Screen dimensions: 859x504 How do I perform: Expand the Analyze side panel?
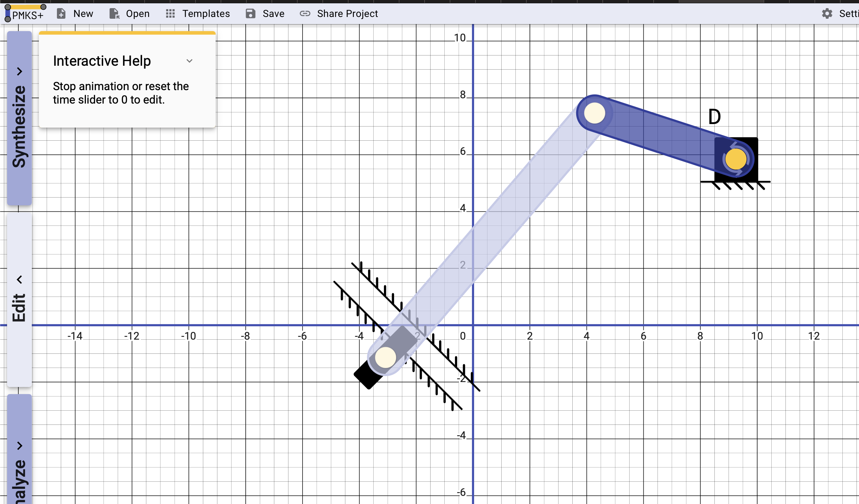coord(19,449)
